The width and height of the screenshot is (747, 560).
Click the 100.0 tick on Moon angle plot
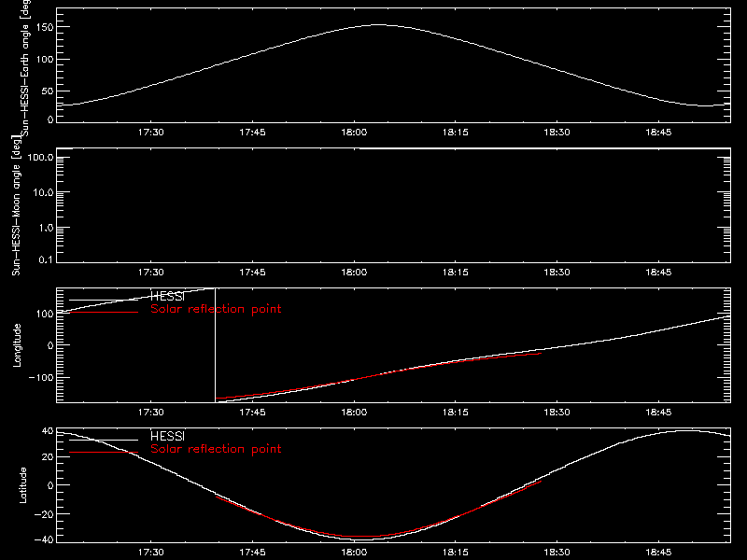pos(40,157)
